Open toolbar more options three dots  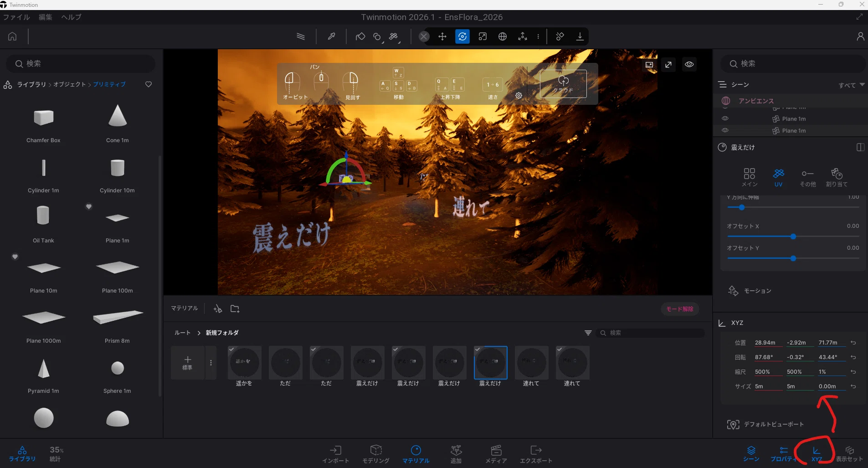[x=538, y=36]
